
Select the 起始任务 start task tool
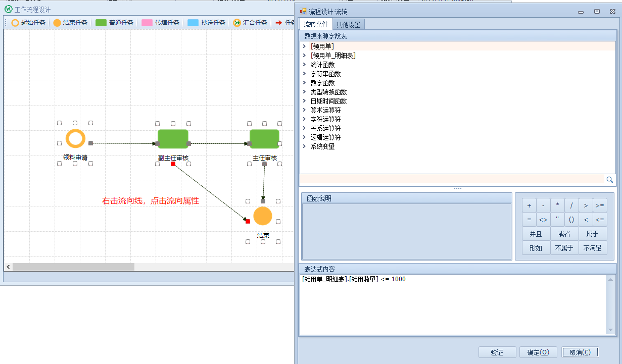click(x=28, y=23)
